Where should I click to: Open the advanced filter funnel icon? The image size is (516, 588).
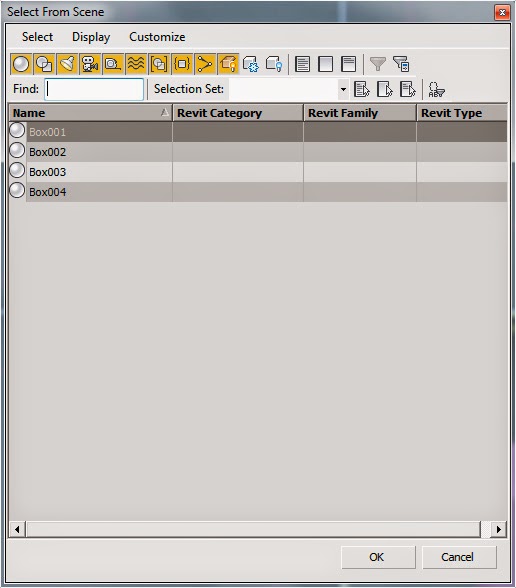point(401,64)
